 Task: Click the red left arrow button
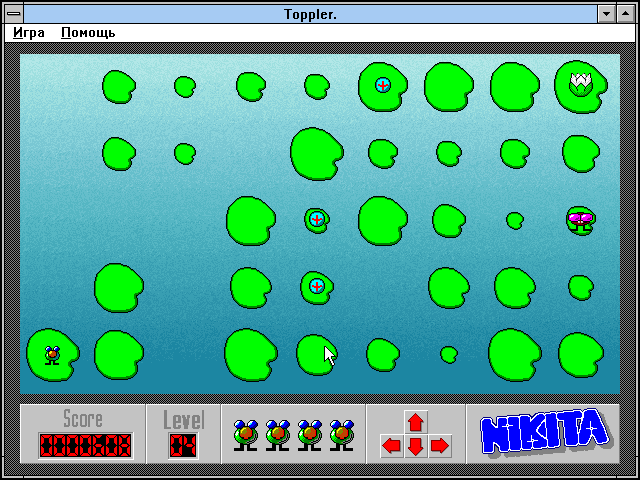coord(391,446)
